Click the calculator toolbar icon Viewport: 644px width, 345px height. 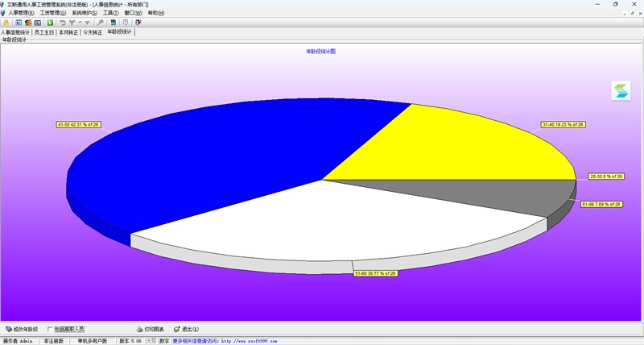coord(113,23)
